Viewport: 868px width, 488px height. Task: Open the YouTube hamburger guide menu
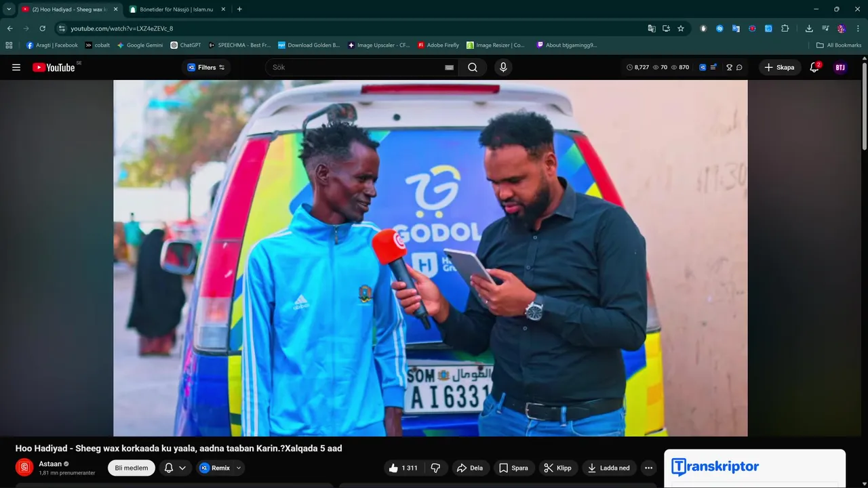click(x=16, y=67)
